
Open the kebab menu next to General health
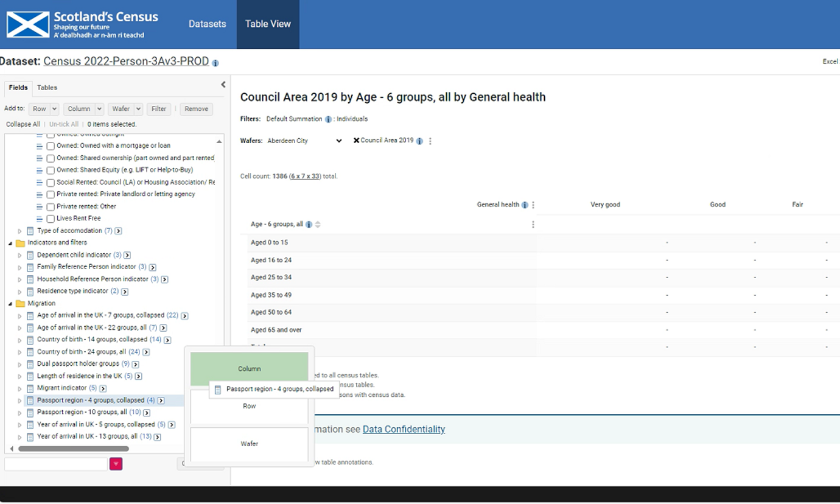click(533, 205)
